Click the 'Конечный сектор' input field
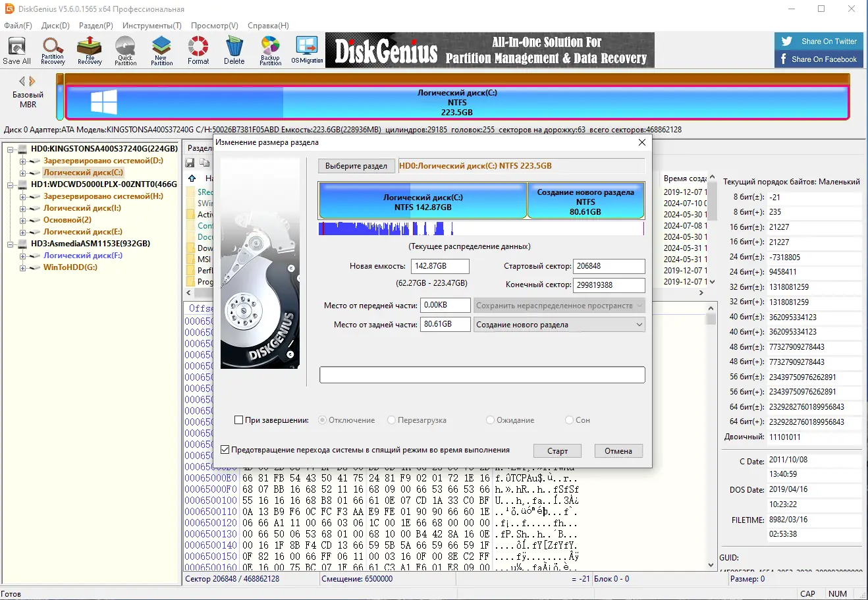Screen dimensions: 868x600 click(x=609, y=285)
